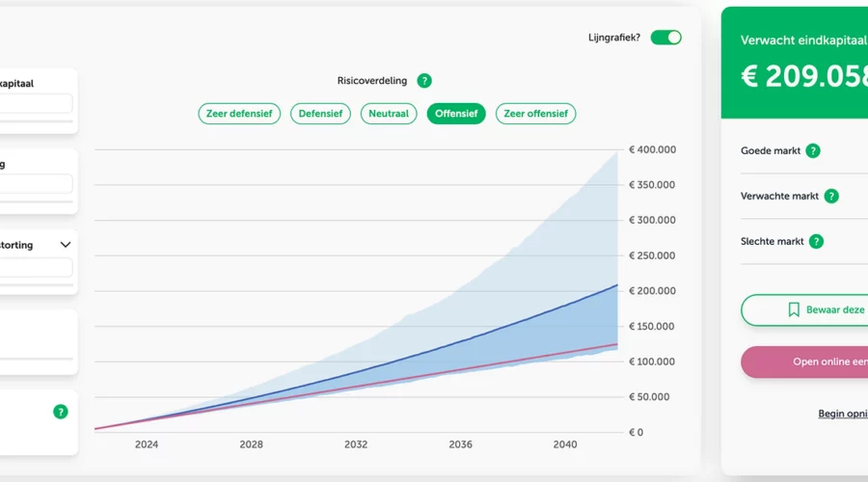Toggle the Lijngrafiek switch
The height and width of the screenshot is (482, 868).
click(665, 38)
